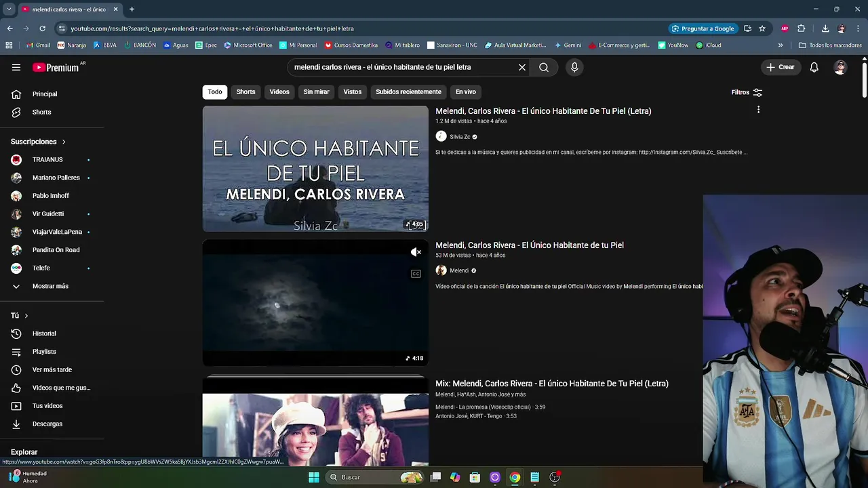Clear the search box with the X icon

click(522, 67)
